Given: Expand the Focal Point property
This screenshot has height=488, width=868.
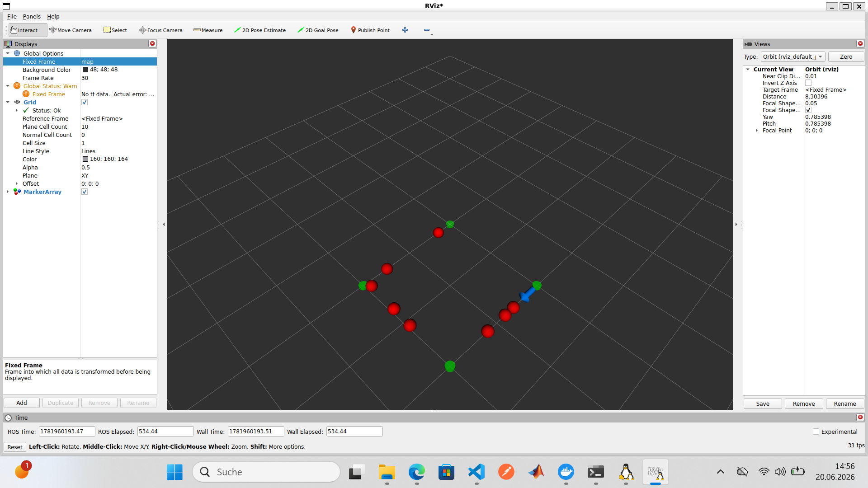Looking at the screenshot, I should [757, 131].
